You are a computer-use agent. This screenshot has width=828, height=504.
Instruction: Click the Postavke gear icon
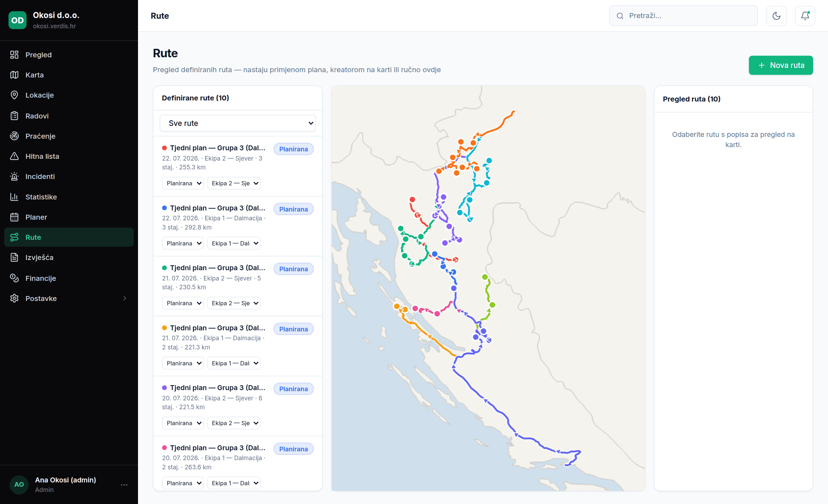point(14,299)
